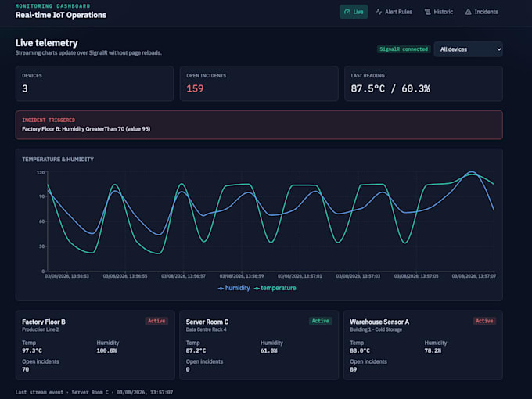Toggle the humidity series in chart legend

(234, 288)
